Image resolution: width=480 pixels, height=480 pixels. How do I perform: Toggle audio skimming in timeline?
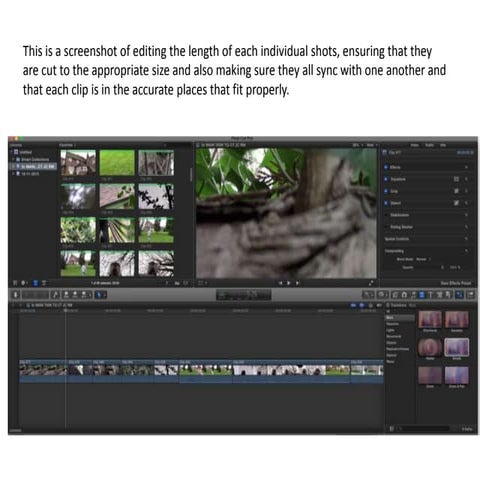pos(362,305)
